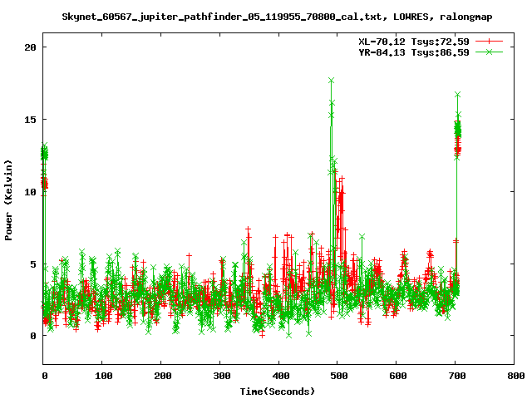The width and height of the screenshot is (532, 399).
Task: Click the green spike peak near 705 seconds
Action: click(457, 94)
